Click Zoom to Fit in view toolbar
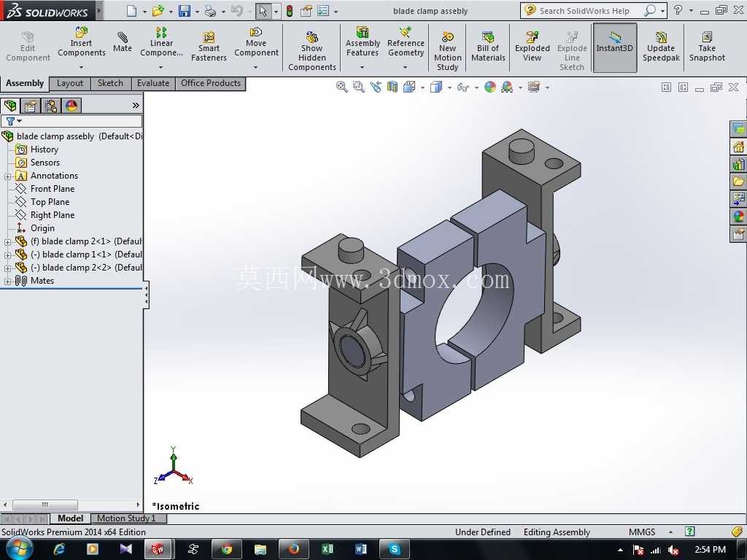Screen dimensions: 747x560 click(341, 87)
